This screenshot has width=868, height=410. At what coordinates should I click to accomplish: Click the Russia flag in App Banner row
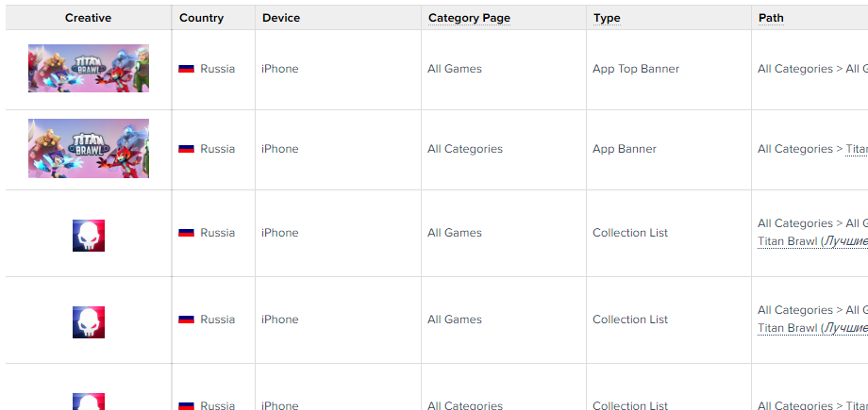coord(186,149)
